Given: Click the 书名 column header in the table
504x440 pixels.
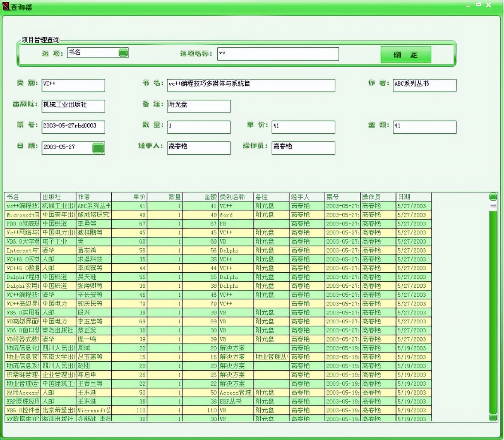Looking at the screenshot, I should tap(21, 197).
